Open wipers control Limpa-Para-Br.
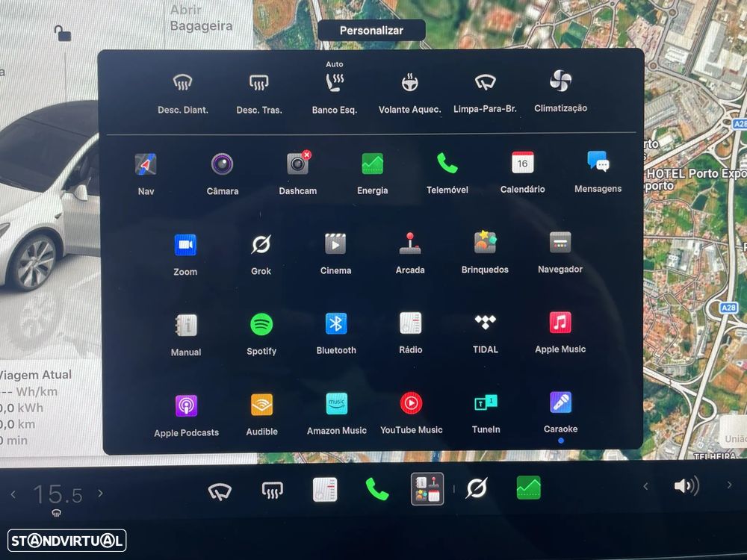 [x=485, y=93]
